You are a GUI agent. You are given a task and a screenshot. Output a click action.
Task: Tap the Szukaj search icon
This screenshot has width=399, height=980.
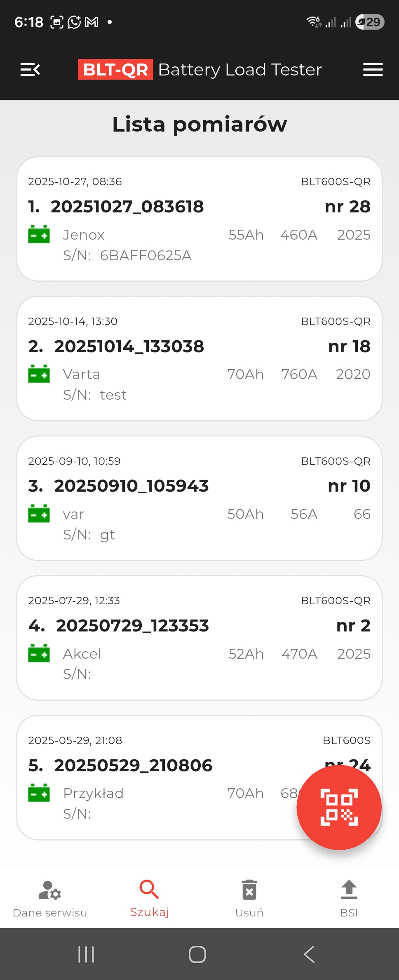[x=149, y=890]
